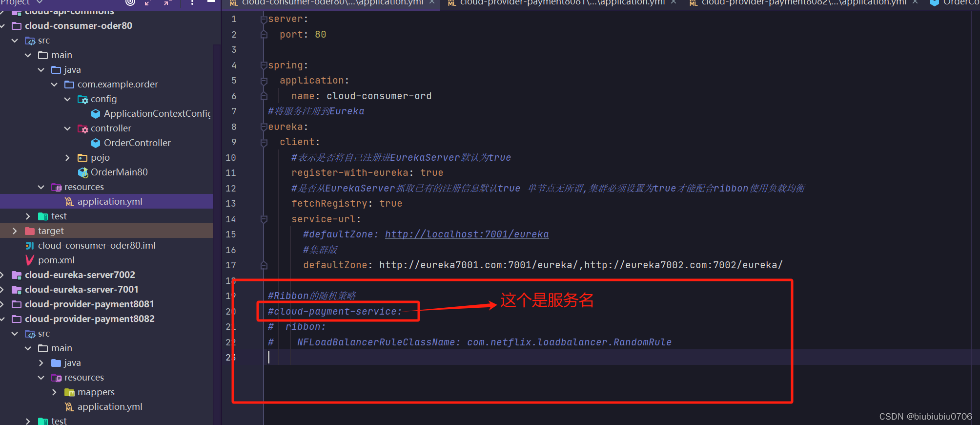The height and width of the screenshot is (425, 980).
Task: Click the OrderMain80 Spring Boot class icon
Action: (x=83, y=172)
